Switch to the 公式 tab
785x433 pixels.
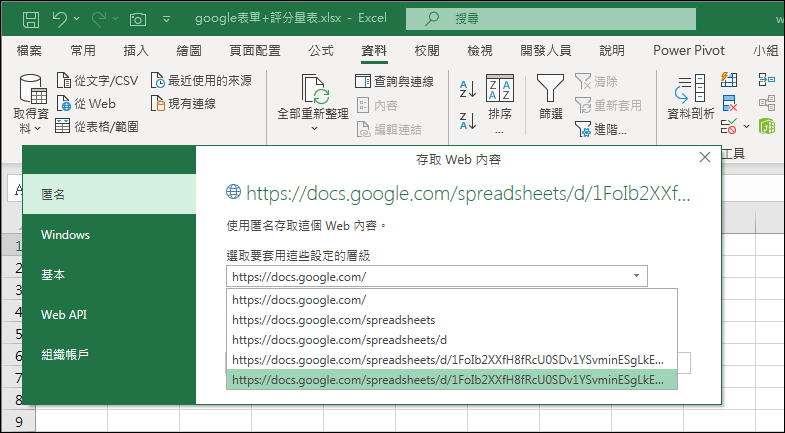321,51
